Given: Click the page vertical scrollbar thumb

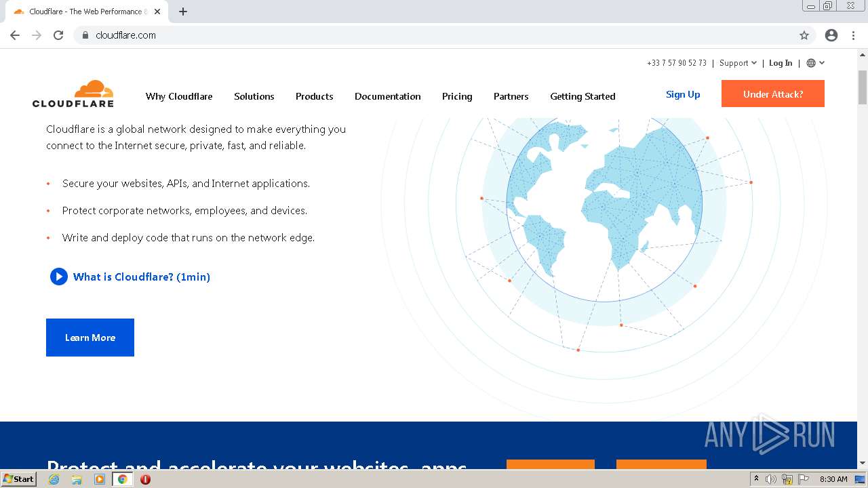Looking at the screenshot, I should [x=863, y=87].
